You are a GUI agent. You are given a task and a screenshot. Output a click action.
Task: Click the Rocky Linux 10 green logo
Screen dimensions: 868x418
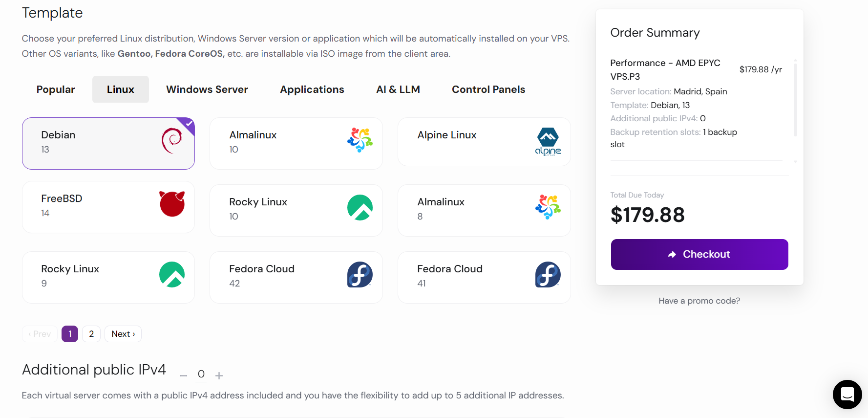pos(360,207)
